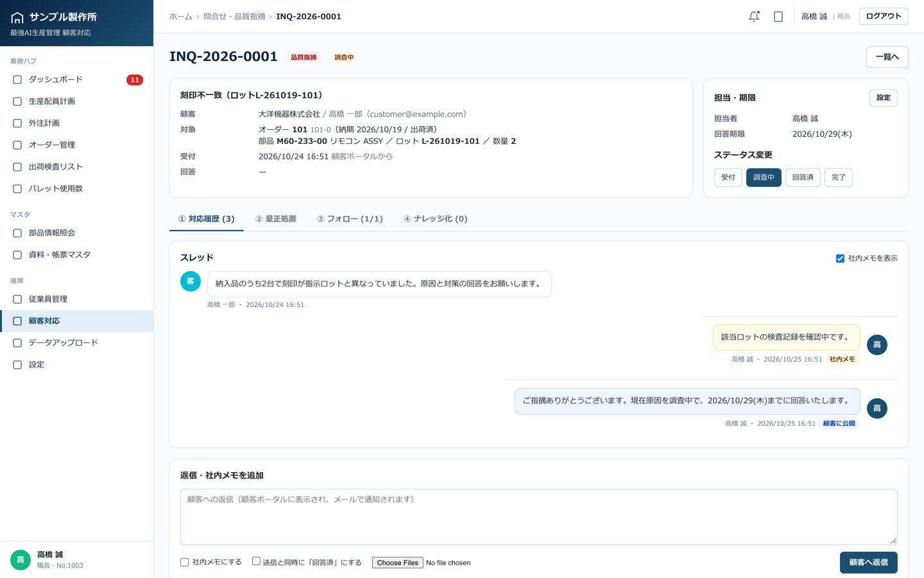Switch to the フォロー (1/1) tab

click(x=350, y=219)
